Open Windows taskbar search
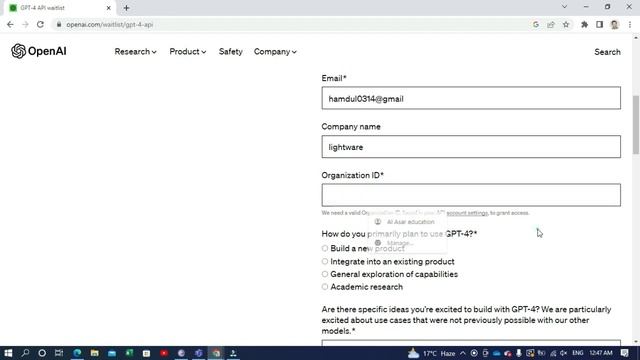The width and height of the screenshot is (640, 360). (x=25, y=353)
